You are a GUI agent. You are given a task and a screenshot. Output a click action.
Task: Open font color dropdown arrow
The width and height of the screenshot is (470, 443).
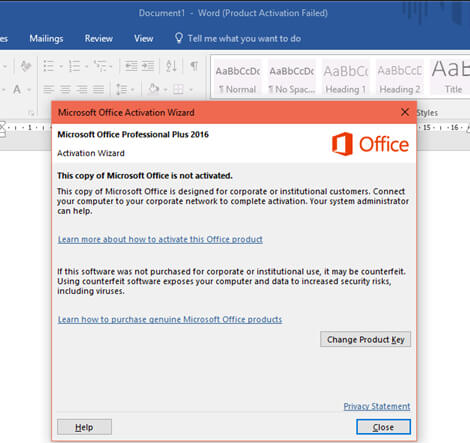pos(29,89)
